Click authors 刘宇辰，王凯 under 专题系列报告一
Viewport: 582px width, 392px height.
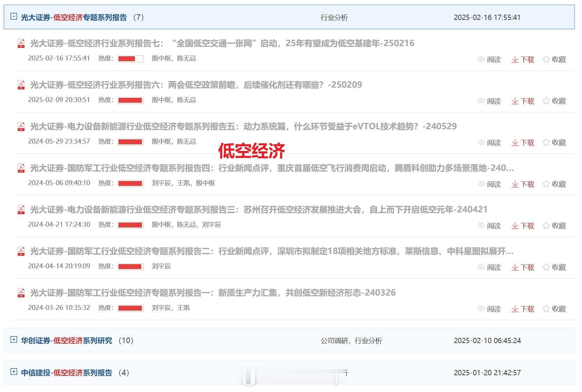(171, 308)
